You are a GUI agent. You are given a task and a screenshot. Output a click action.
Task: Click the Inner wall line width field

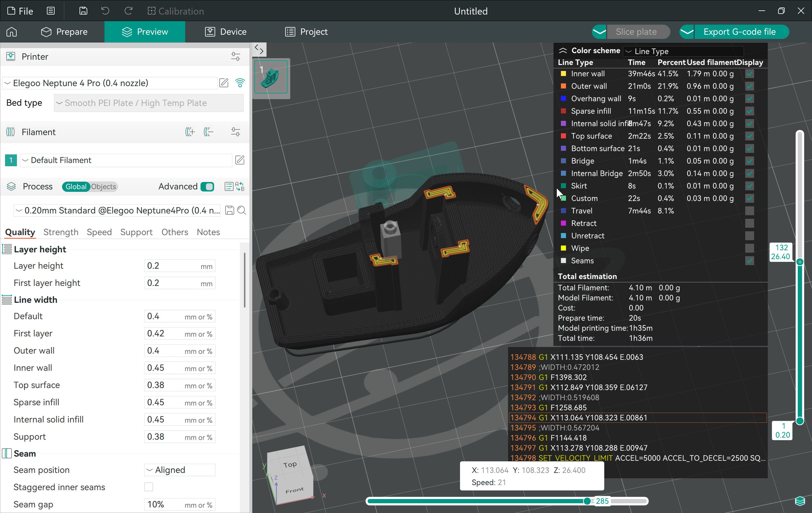pos(180,368)
